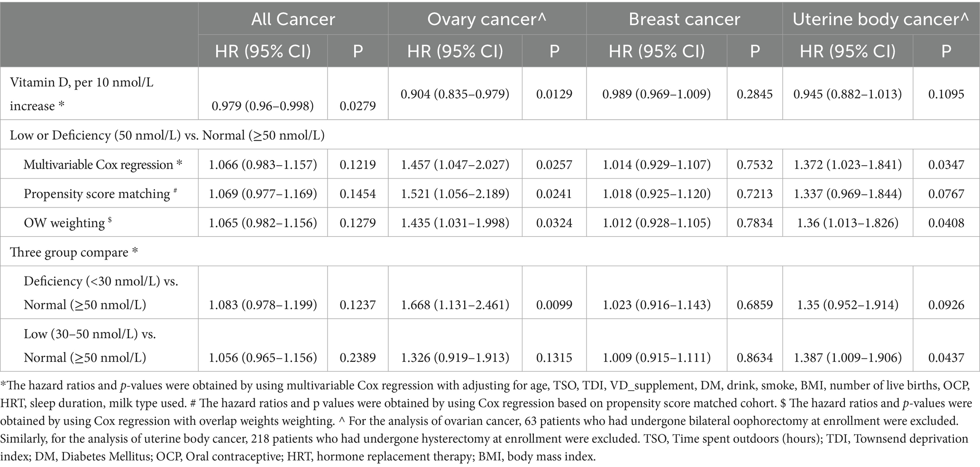Click the Vitamin D per 10 nmol/L row label
Viewport: 980px width, 467px height.
[x=82, y=94]
